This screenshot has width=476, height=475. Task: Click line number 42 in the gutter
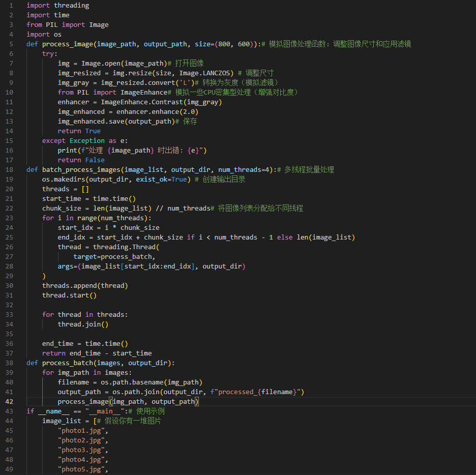10,402
